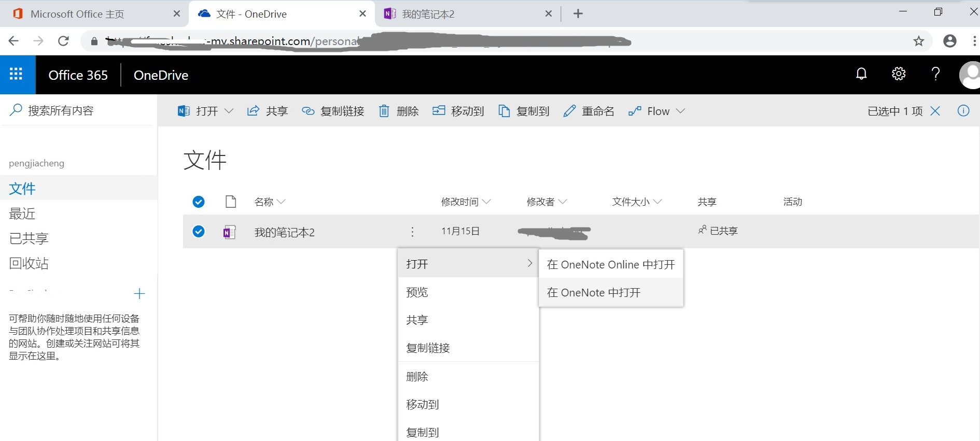Image resolution: width=980 pixels, height=441 pixels.
Task: Click the 共享 column header
Action: 707,202
